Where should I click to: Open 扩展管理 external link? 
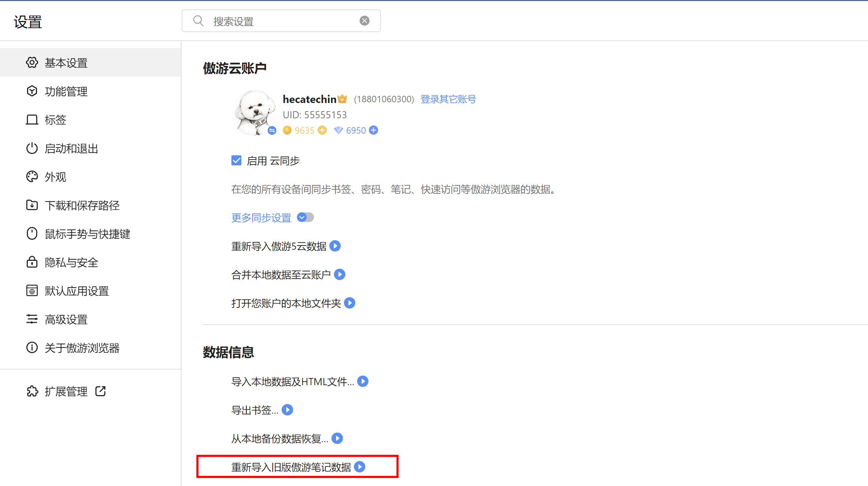click(66, 392)
